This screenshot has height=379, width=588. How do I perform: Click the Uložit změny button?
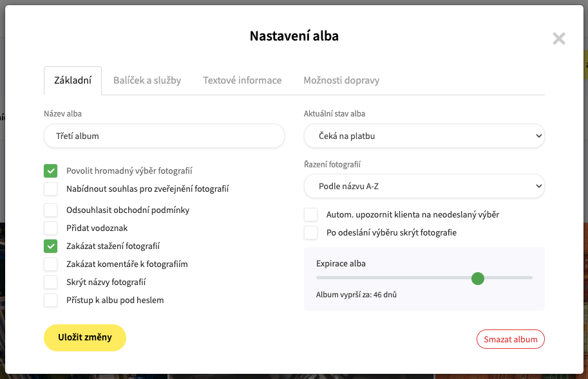pos(85,337)
